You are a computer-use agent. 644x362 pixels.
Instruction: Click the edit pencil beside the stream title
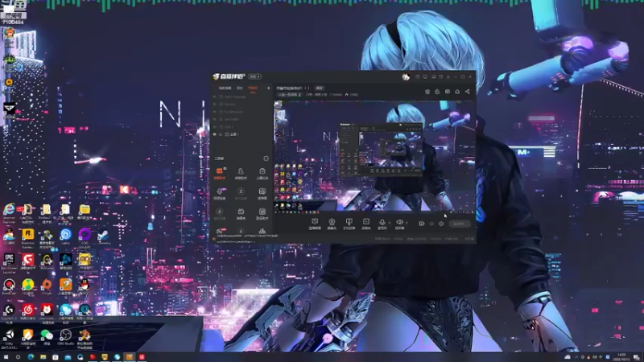pyautogui.click(x=299, y=95)
